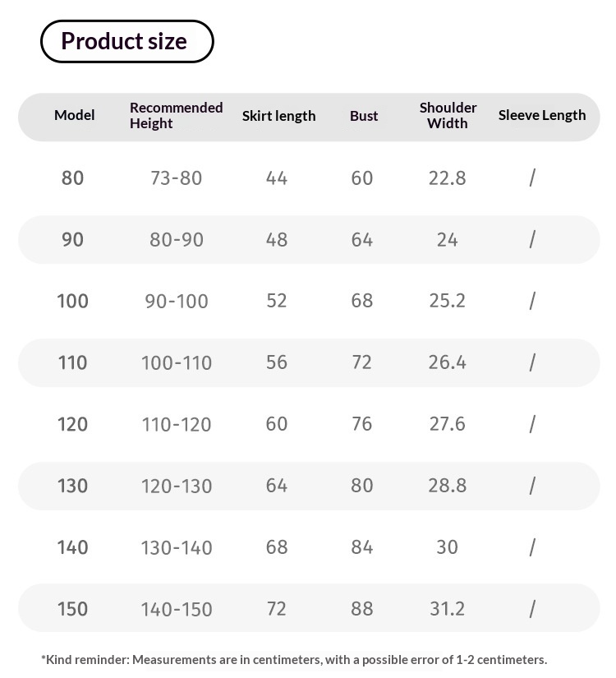Click the model 130 row label
616x678 pixels.
coord(72,486)
